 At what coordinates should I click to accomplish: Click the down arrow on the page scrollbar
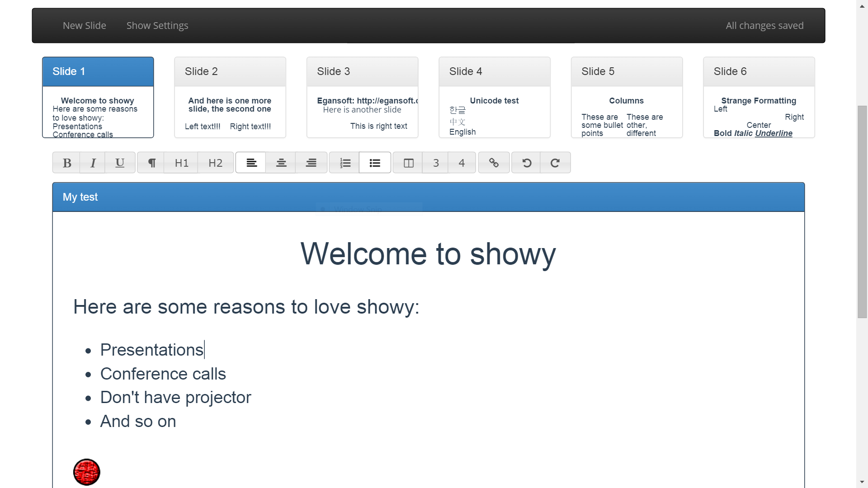click(862, 482)
